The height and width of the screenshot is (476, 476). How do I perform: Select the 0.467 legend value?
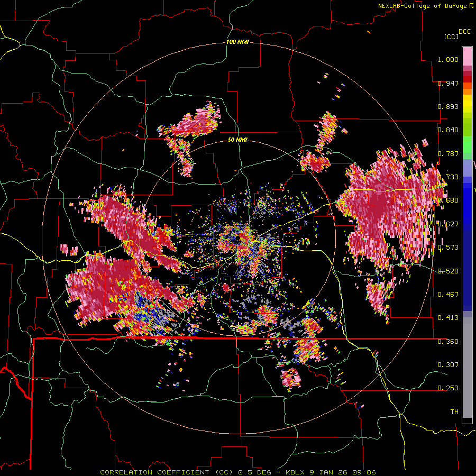point(448,295)
